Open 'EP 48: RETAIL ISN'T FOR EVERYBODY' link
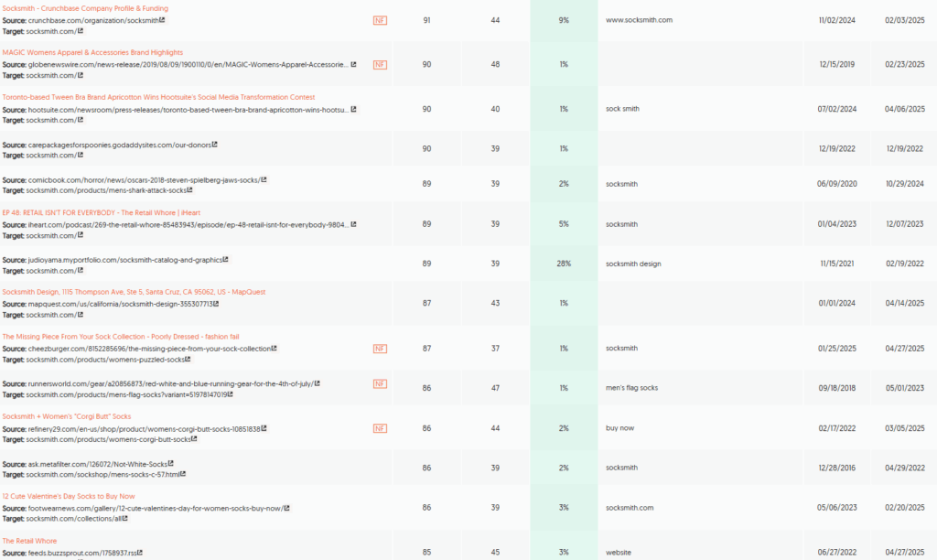Viewport: 937px width, 560px height. pos(101,213)
